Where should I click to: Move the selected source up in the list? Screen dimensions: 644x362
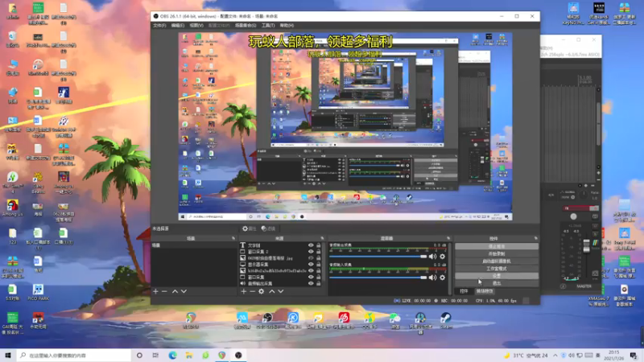pyautogui.click(x=272, y=291)
